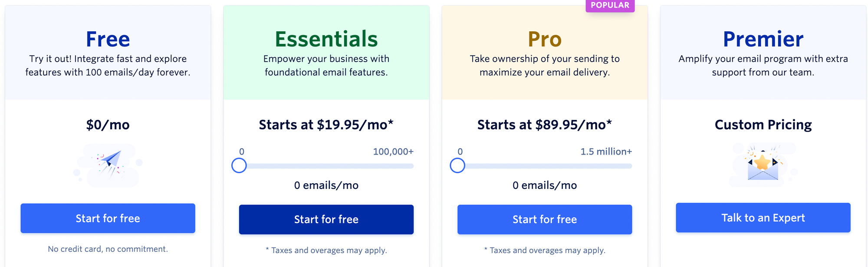Click the Starts at $19.95/mo price text

point(326,125)
